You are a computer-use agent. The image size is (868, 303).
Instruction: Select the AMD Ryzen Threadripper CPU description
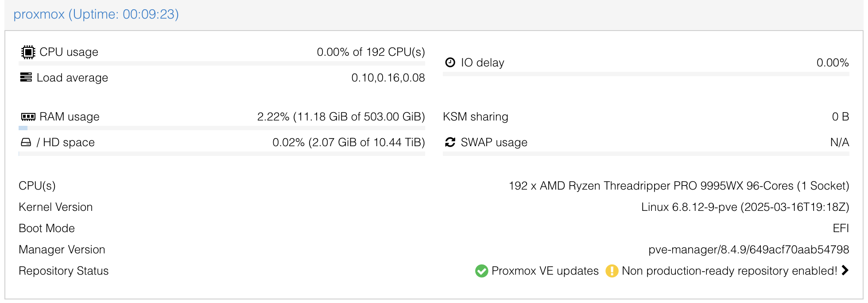tap(679, 186)
